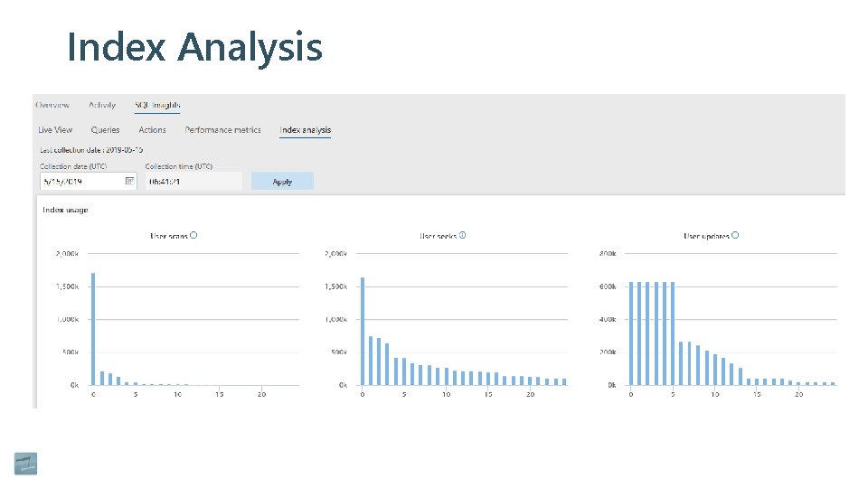Screen dimensions: 868x488
Task: Click the Index usage heading
Action: [x=65, y=210]
